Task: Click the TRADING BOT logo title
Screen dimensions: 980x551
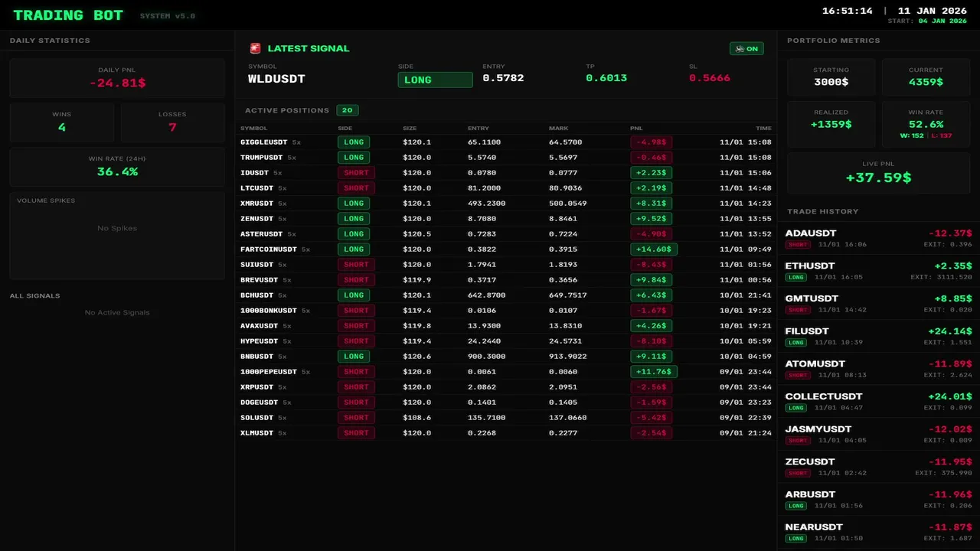Action: [x=70, y=15]
